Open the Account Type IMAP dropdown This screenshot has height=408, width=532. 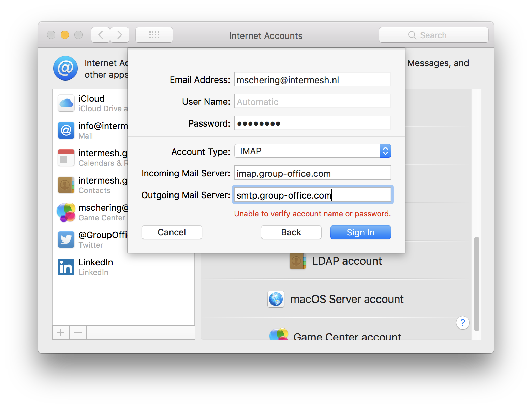313,151
